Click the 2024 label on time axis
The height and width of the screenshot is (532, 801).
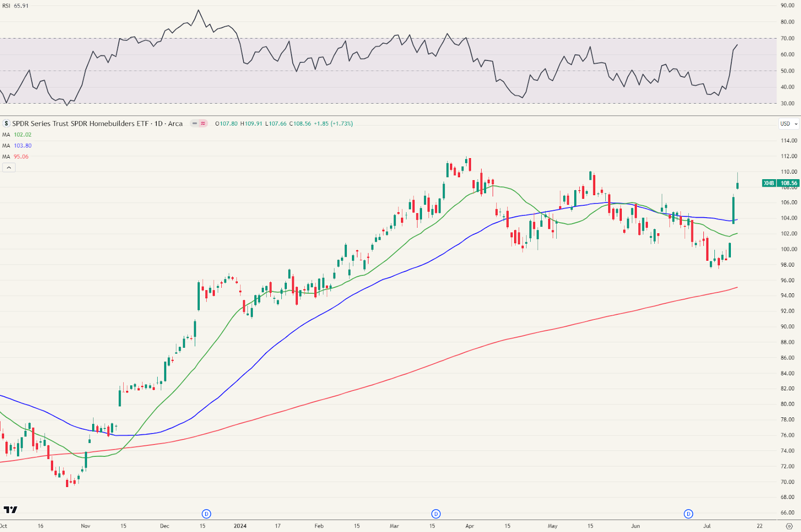(240, 526)
